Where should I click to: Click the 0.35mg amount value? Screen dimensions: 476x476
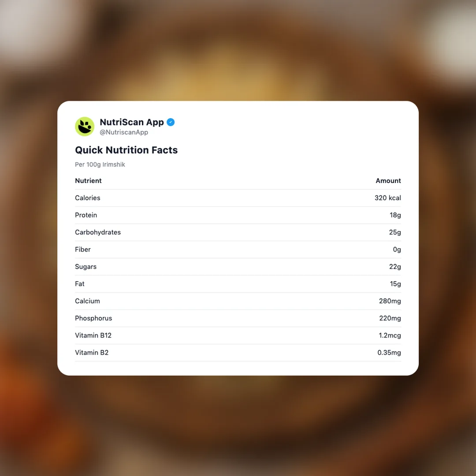click(389, 353)
